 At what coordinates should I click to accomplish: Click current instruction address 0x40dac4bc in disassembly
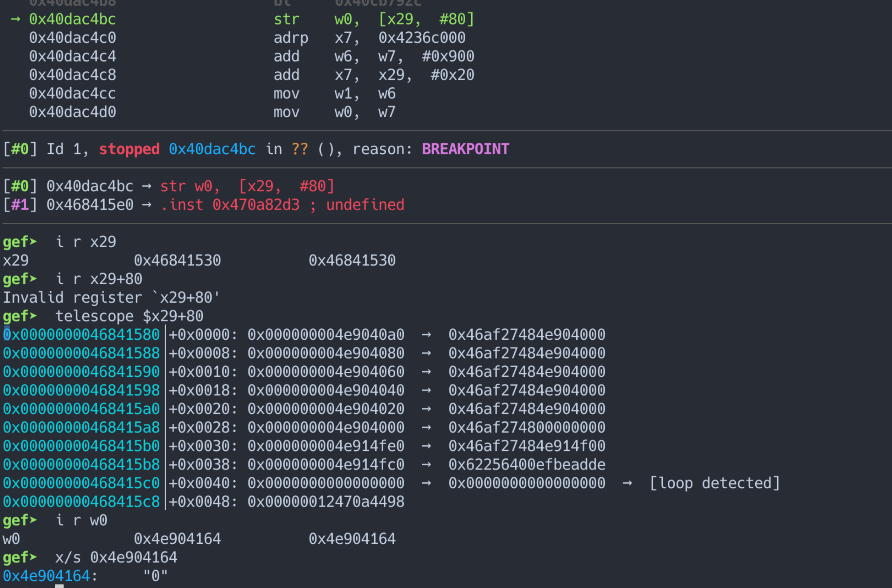pos(73,19)
